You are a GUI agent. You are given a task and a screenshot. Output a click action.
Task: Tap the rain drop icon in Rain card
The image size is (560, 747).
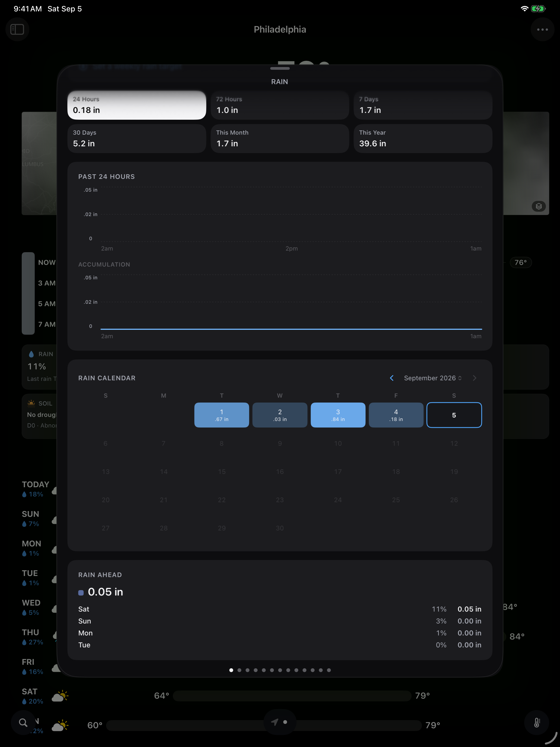point(31,354)
